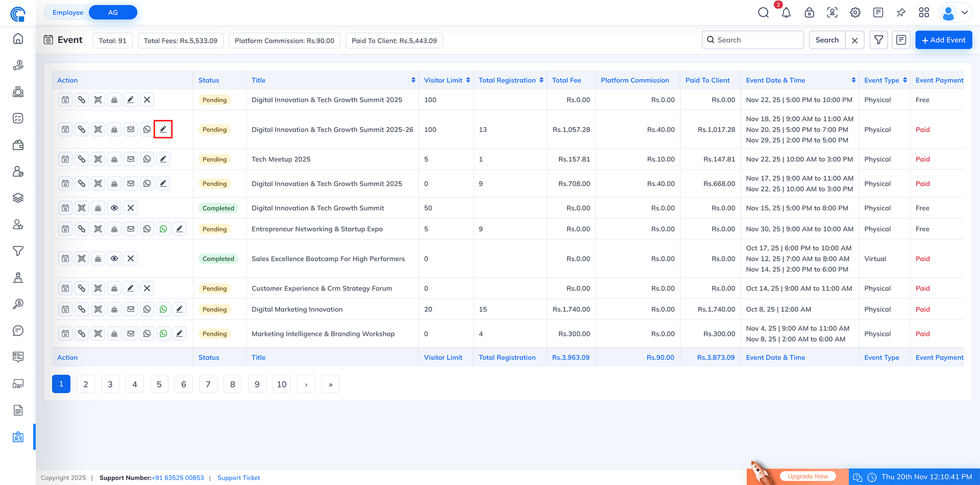Click the mail icon on Marketing Intelligence row
Screen dimensions: 980x485
[130, 333]
